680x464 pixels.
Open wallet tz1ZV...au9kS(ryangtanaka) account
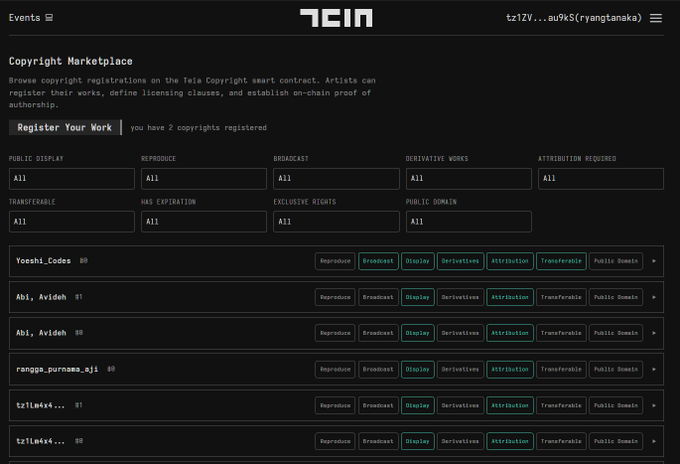(574, 18)
